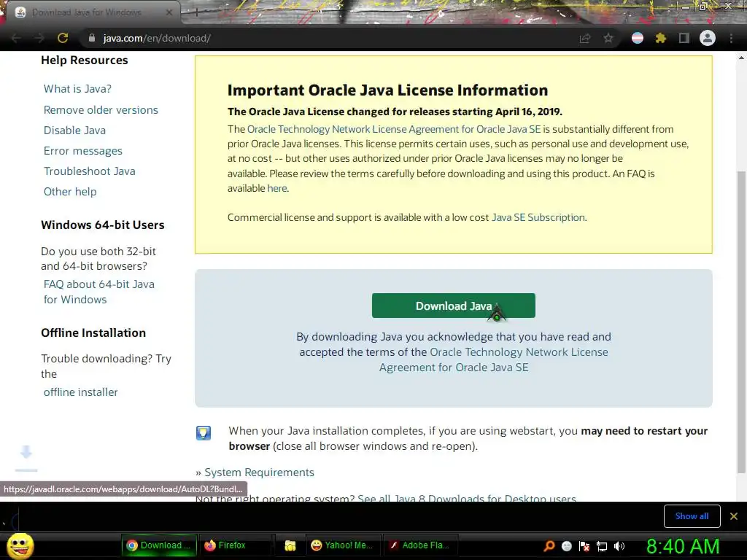
Task: Open the license agreement link below Download Java
Action: pos(494,360)
